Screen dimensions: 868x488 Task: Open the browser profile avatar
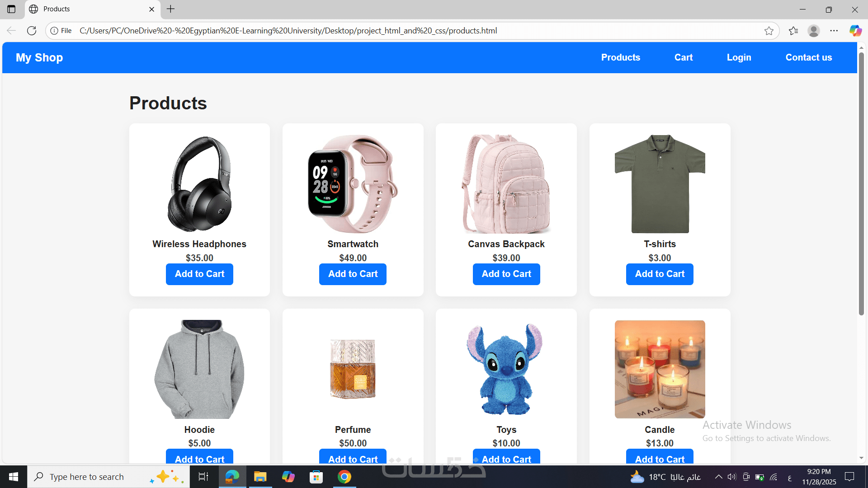pos(814,31)
